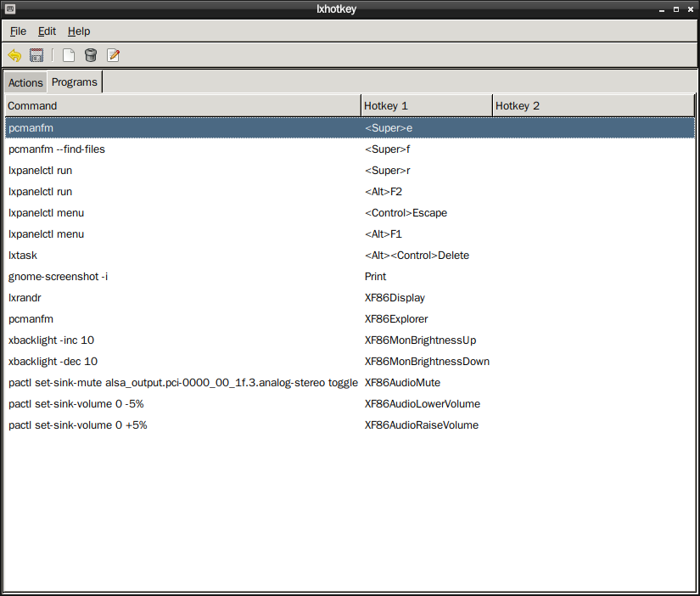Click the Edit hotkey notepad icon
The image size is (700, 596).
113,55
